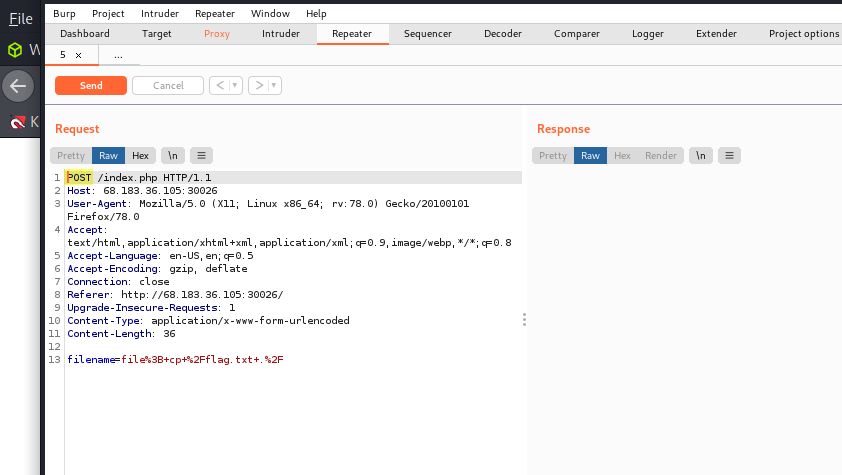The width and height of the screenshot is (842, 475).
Task: Open the Repeater menu
Action: coord(215,13)
